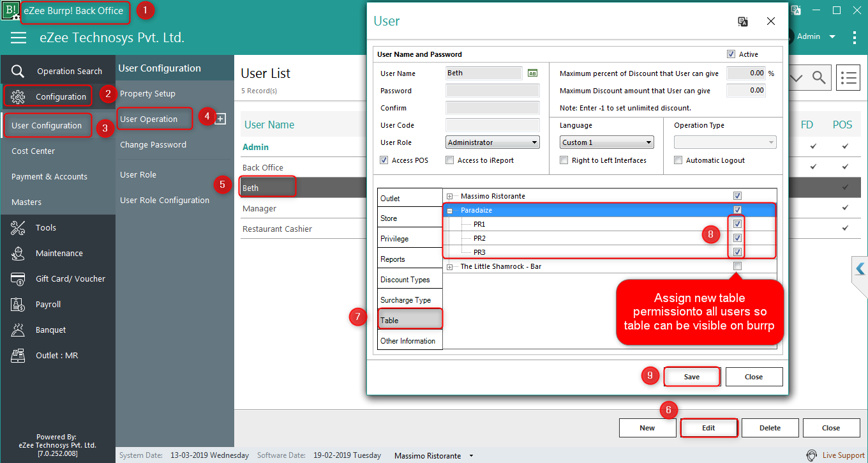Click the search magnifier in User List
Screen dimensions: 868x463
[819, 78]
